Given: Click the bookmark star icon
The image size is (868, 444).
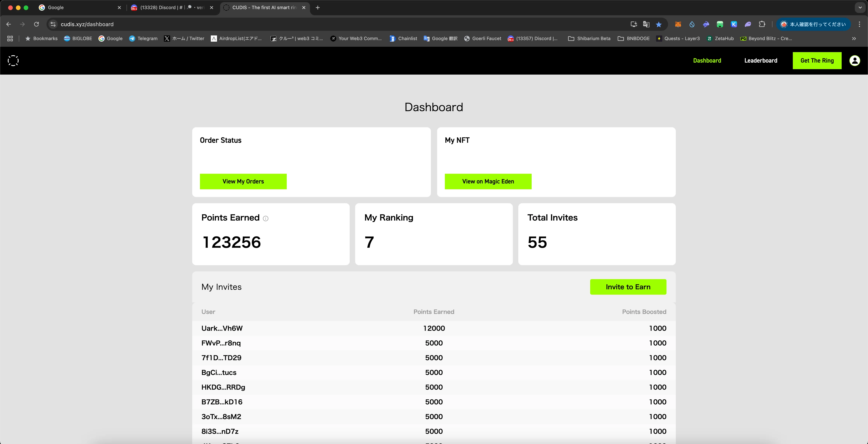Looking at the screenshot, I should point(659,24).
